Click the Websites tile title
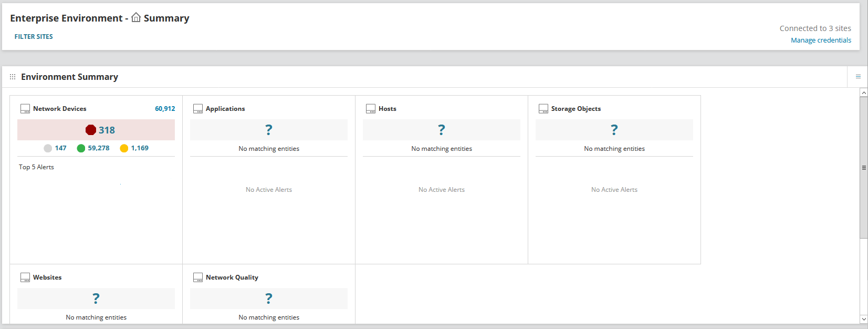This screenshot has height=329, width=868. [47, 277]
